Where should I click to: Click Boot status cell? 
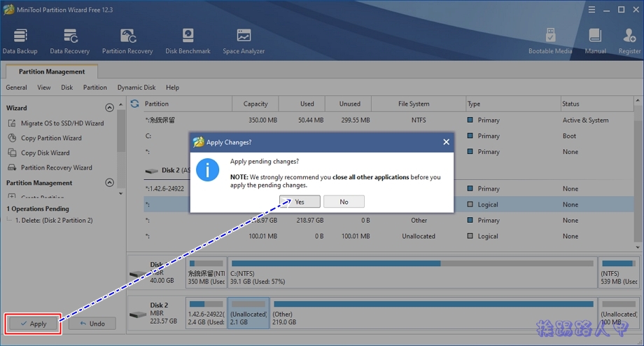(x=569, y=136)
